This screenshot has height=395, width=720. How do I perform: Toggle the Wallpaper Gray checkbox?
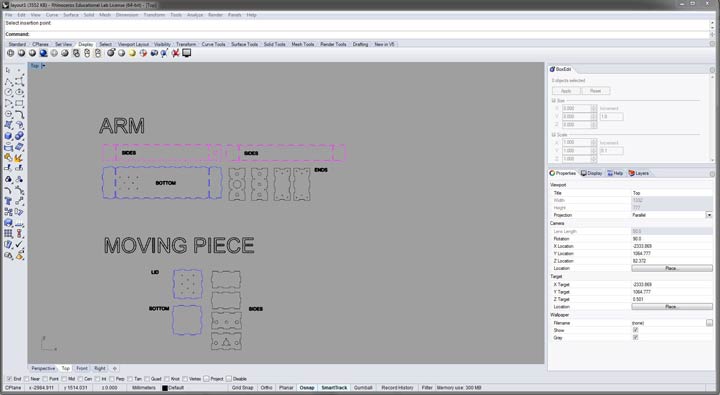tap(636, 338)
